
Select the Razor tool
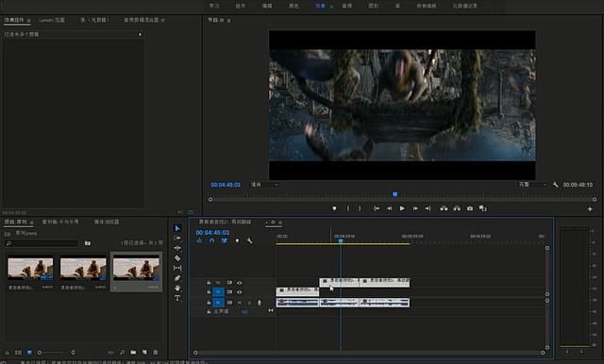coord(177,257)
